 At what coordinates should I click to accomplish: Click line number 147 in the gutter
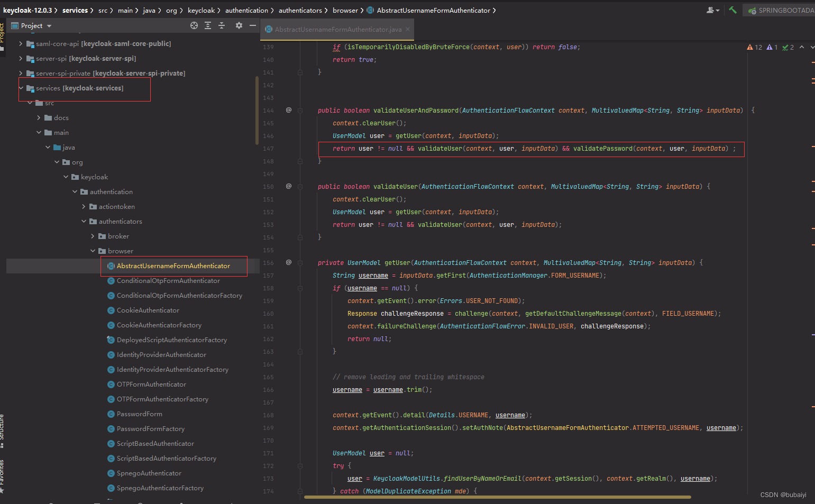tap(269, 149)
